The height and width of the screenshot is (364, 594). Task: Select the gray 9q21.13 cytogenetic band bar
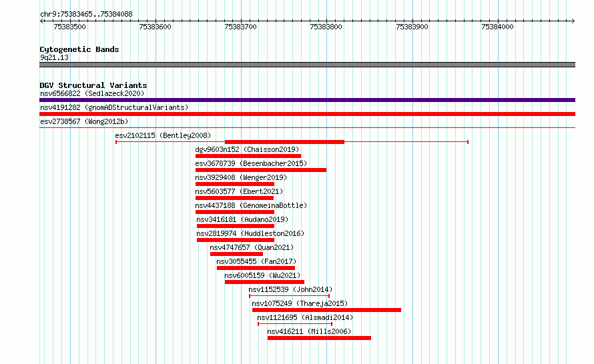[307, 65]
